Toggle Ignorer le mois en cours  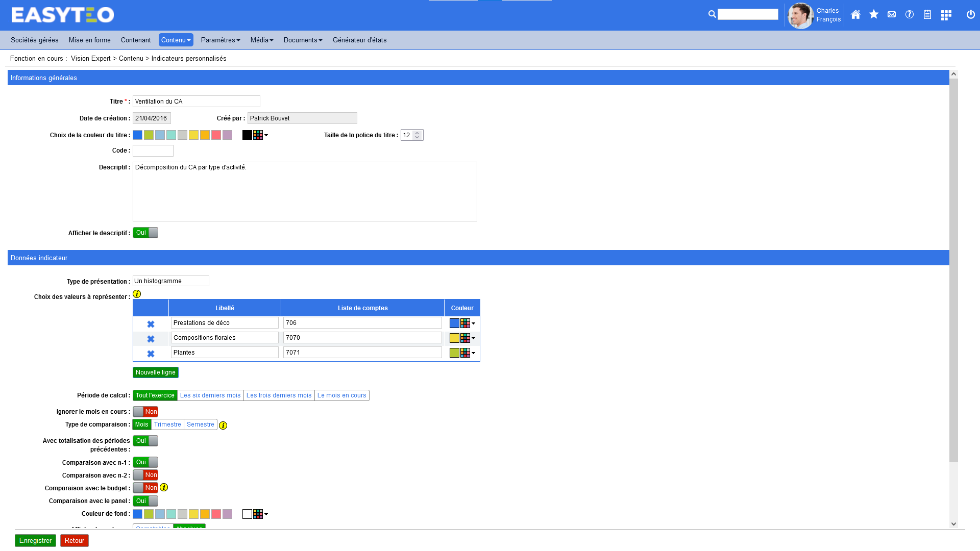[145, 412]
